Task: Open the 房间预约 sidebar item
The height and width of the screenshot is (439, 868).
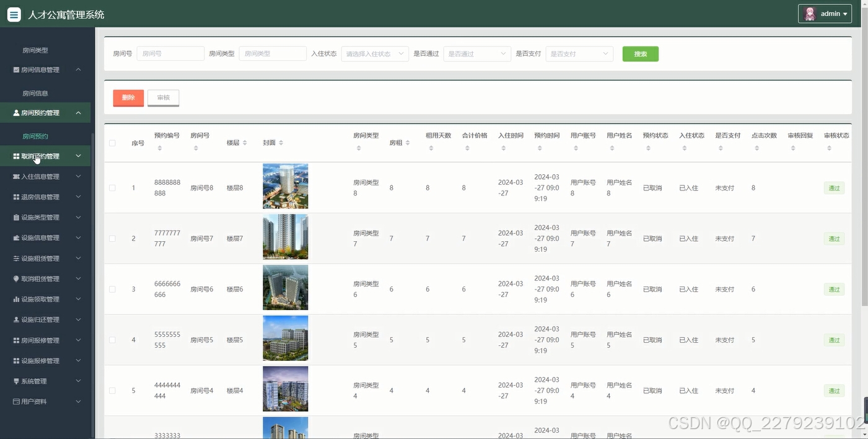Action: [35, 136]
